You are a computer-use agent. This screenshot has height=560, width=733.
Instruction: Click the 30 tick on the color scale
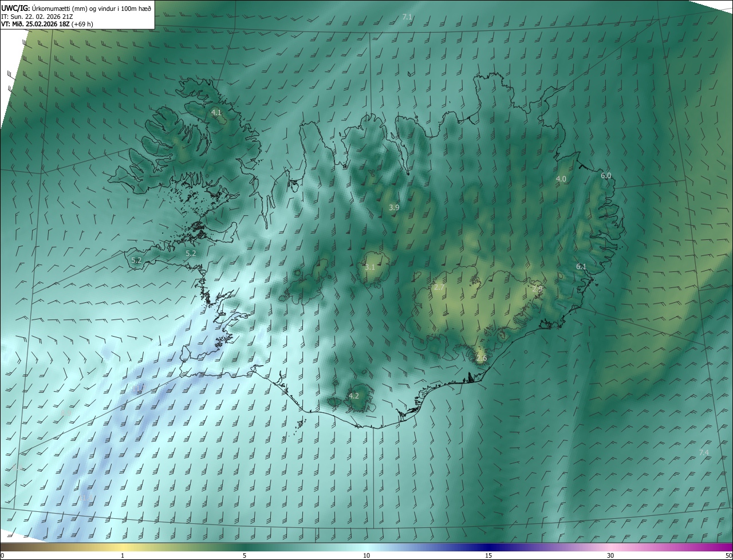coord(610,555)
